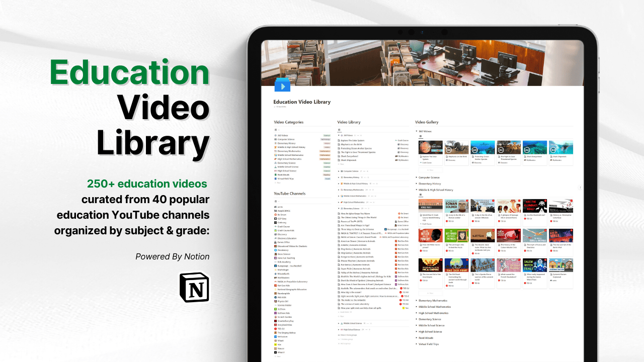The image size is (644, 362).
Task: Click the Notion logo below Powered By Notion
Action: [195, 288]
